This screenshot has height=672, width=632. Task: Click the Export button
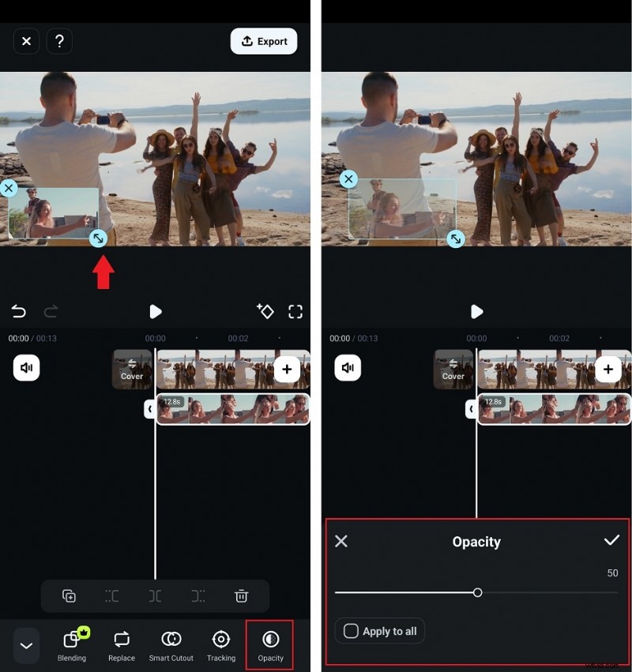(x=263, y=41)
